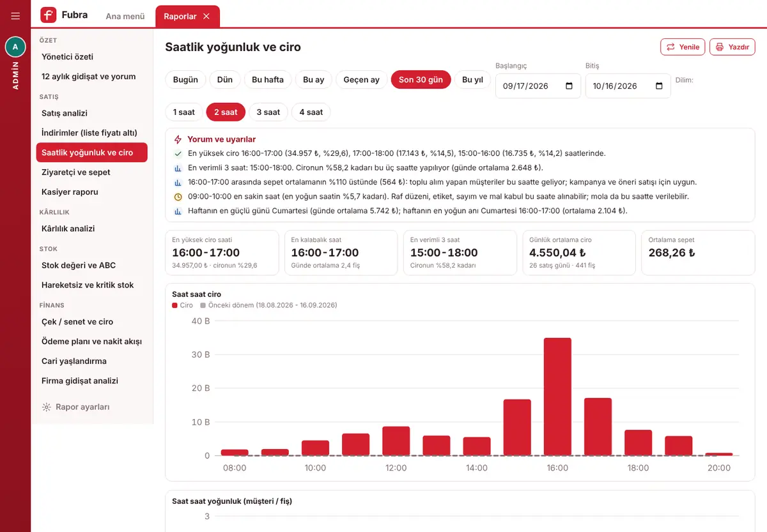Screen dimensions: 767x532
Task: Open Hareketsiz ve kritik stok
Action: pyautogui.click(x=91, y=285)
